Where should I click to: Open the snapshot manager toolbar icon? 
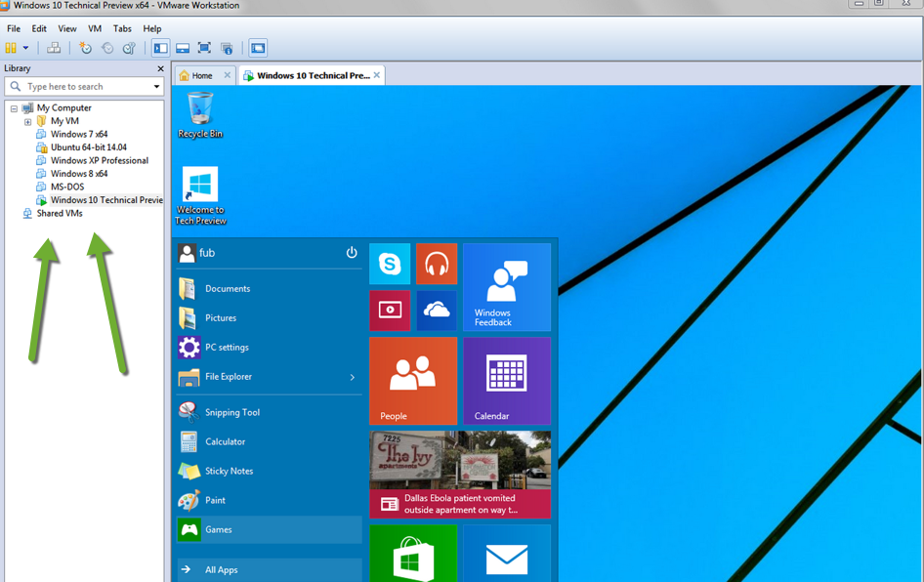(x=129, y=48)
